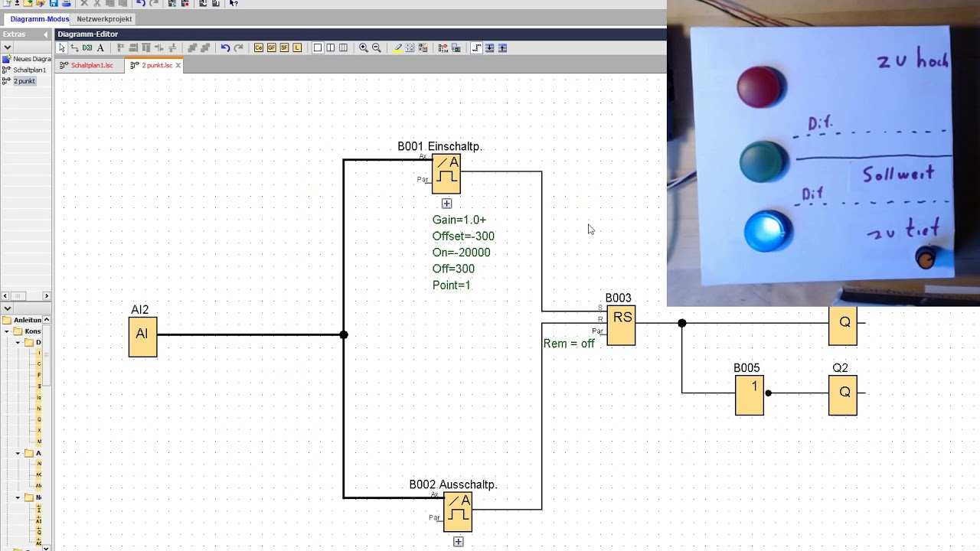Screen dimensions: 980x551
Task: Click the zoom in magnifier
Action: 364,48
